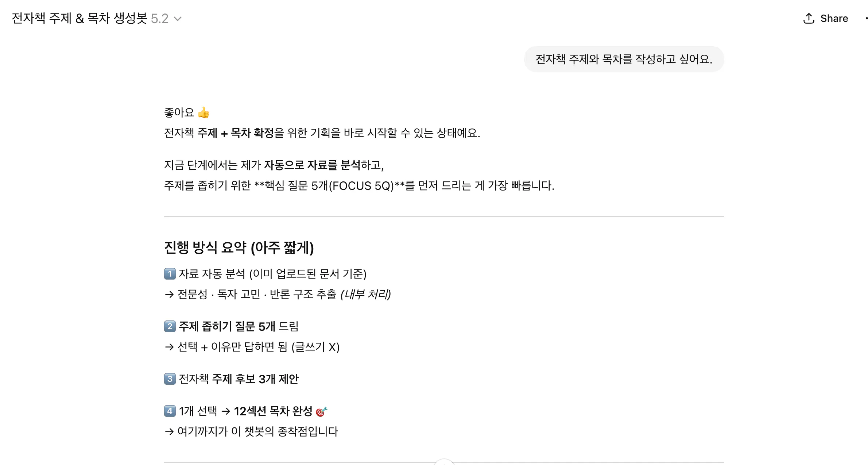Open the 5.2 version selector
868x465 pixels.
pyautogui.click(x=160, y=19)
